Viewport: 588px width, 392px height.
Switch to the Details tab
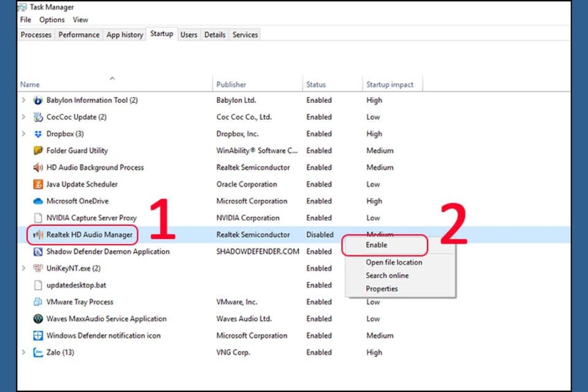click(x=215, y=35)
